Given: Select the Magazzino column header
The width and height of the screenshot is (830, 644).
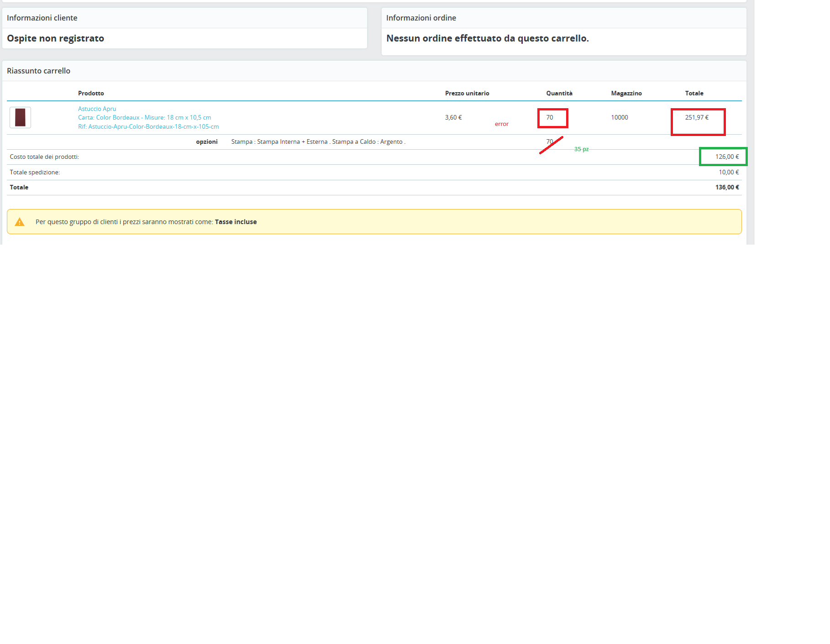Looking at the screenshot, I should click(x=626, y=93).
